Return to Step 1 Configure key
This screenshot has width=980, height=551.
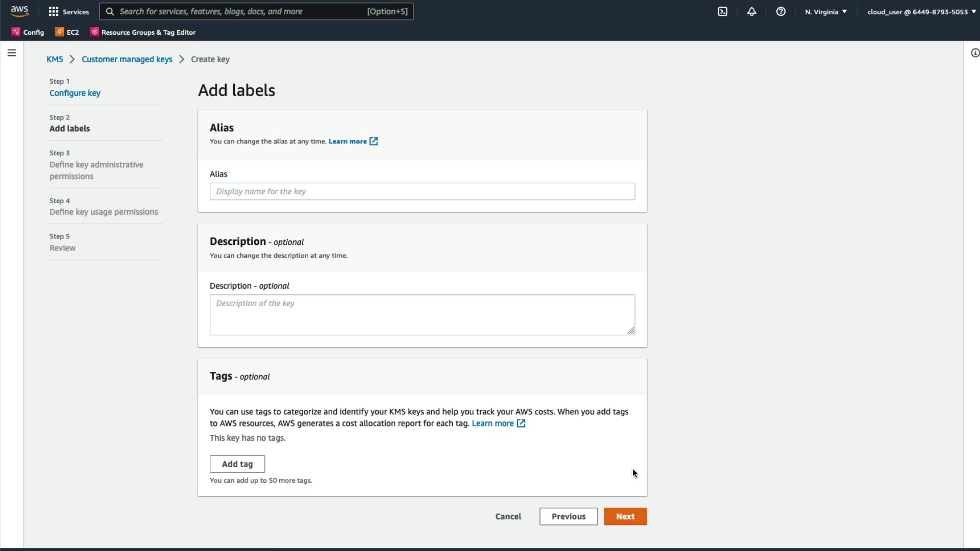click(x=75, y=93)
